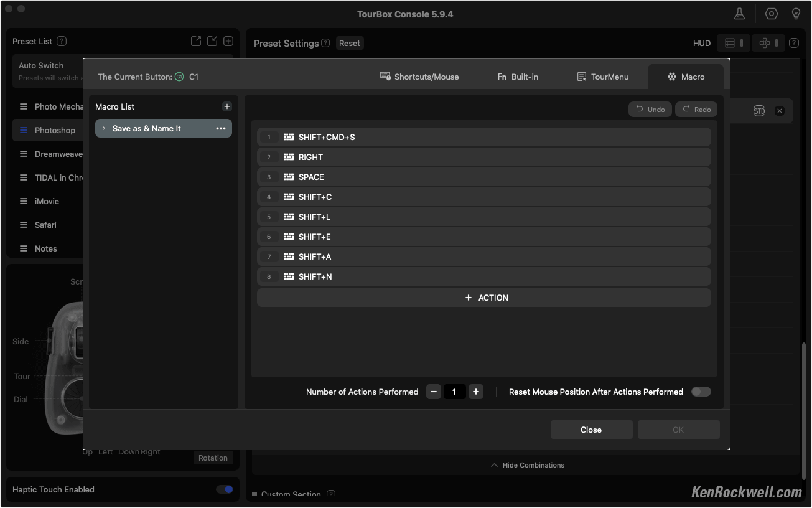Add a new preset with plus icon
This screenshot has height=508, width=812.
click(x=228, y=41)
